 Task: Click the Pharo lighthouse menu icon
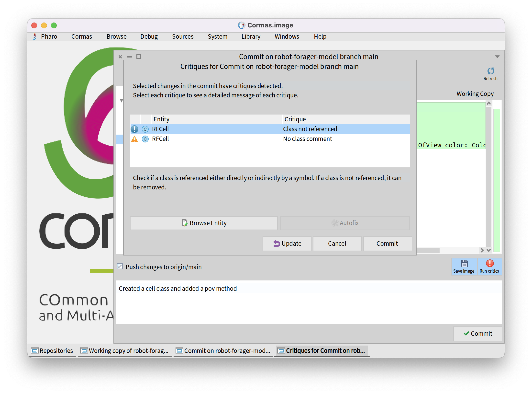point(35,37)
